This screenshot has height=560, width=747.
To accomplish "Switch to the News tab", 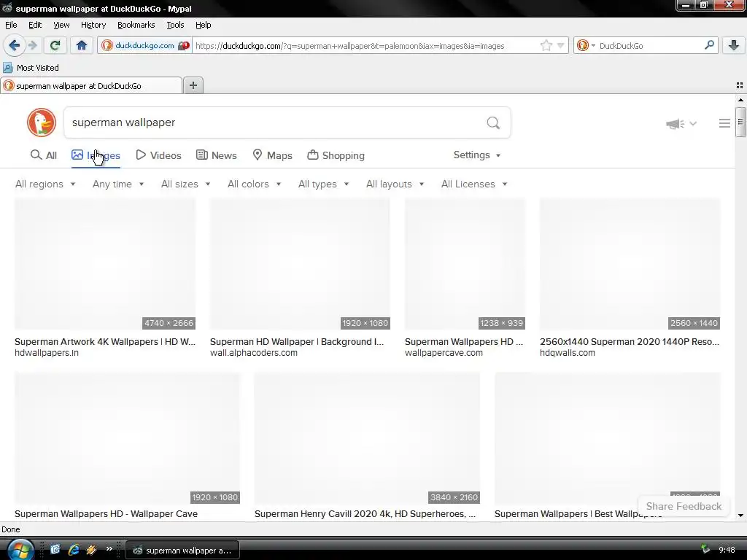I will coord(216,155).
